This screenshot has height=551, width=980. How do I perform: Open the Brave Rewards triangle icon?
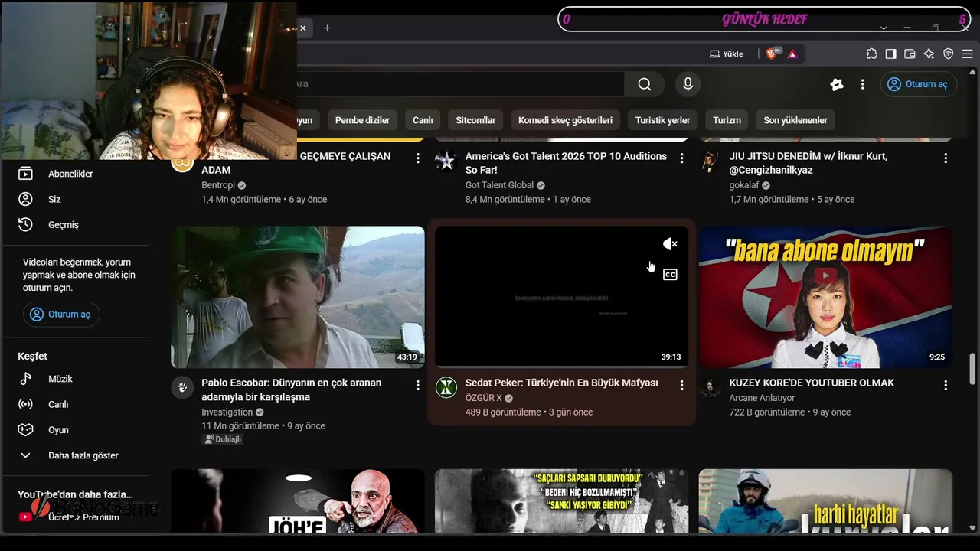point(792,54)
